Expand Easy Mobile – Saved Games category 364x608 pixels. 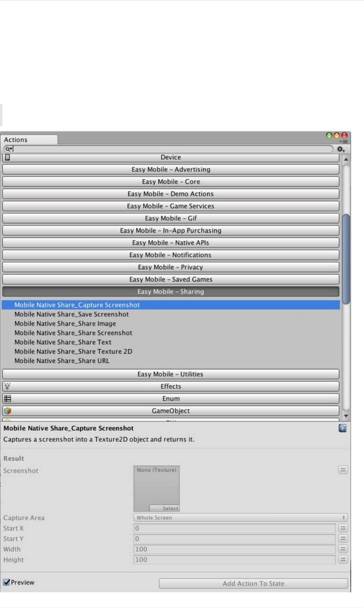(171, 279)
